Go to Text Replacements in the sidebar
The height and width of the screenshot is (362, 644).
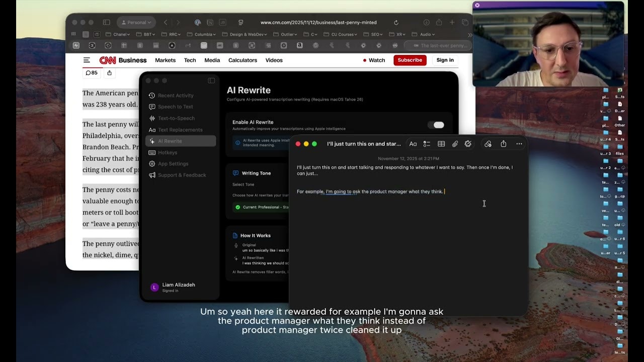181,130
